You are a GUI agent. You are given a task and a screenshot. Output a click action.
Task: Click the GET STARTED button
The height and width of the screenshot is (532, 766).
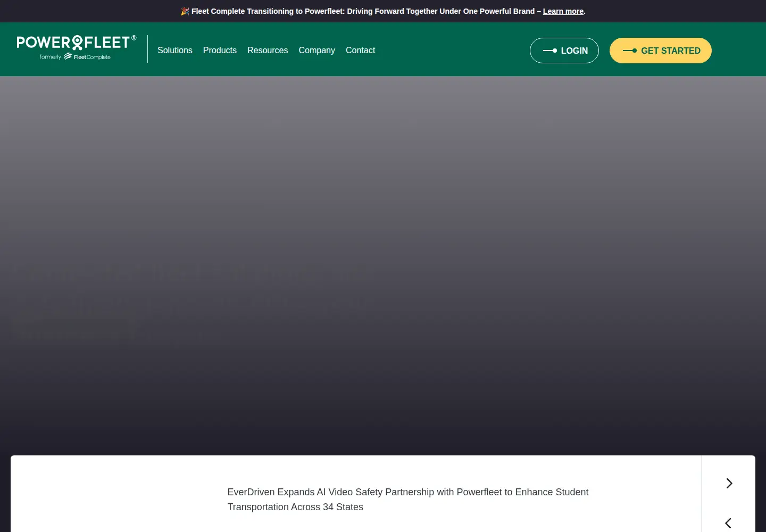661,51
